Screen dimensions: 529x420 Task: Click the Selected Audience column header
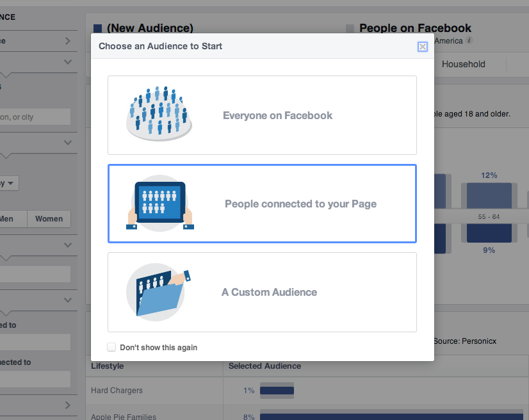[265, 366]
